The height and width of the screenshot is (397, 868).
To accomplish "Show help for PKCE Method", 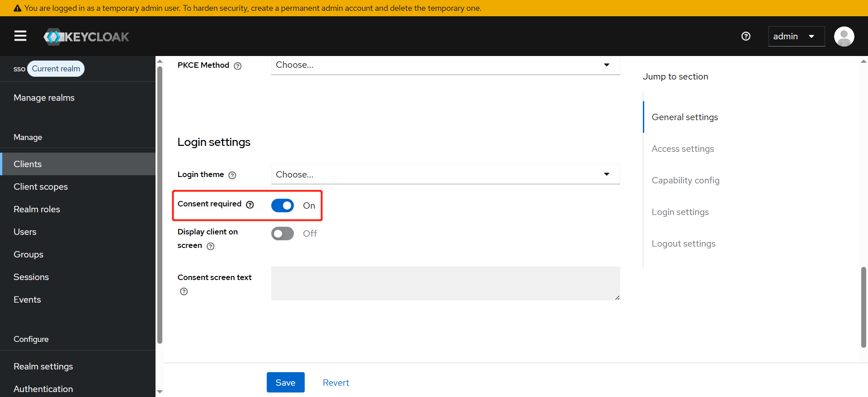I will (238, 66).
